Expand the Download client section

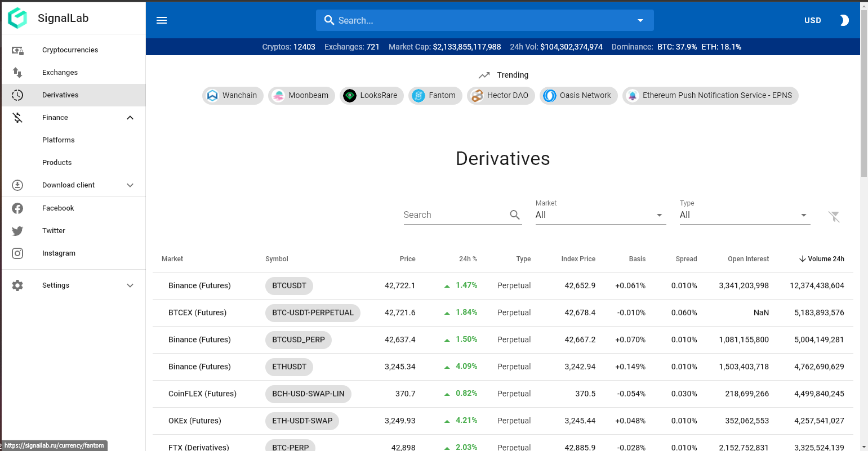[130, 185]
